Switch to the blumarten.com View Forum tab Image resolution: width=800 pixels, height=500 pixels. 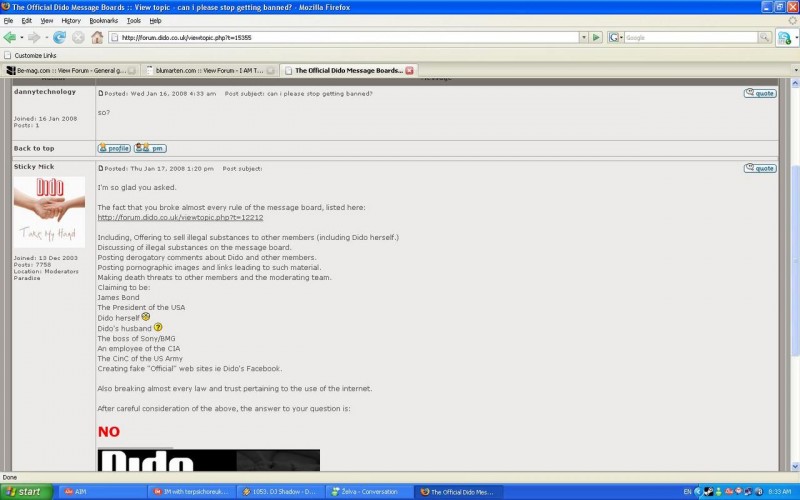pos(209,70)
